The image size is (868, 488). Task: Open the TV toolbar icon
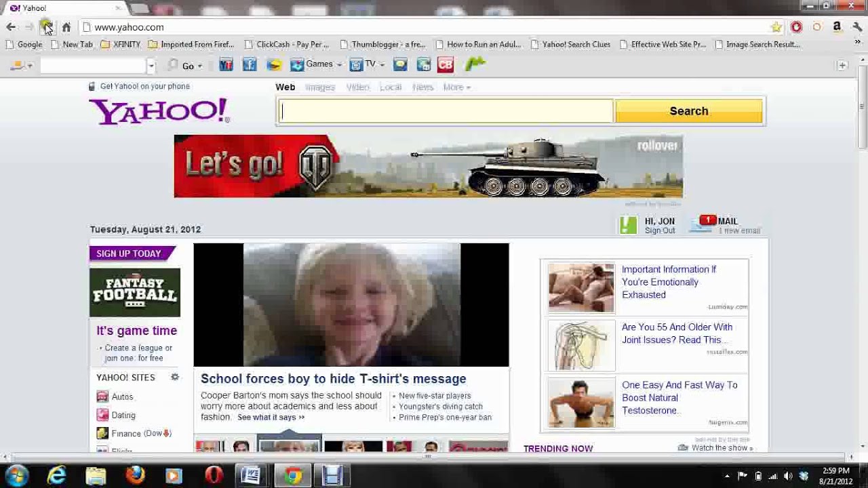(x=356, y=65)
